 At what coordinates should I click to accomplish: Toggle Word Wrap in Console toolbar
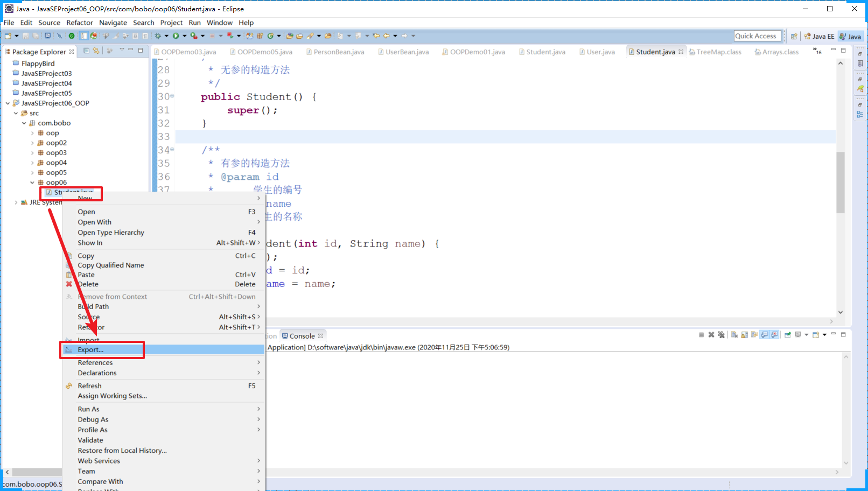754,335
